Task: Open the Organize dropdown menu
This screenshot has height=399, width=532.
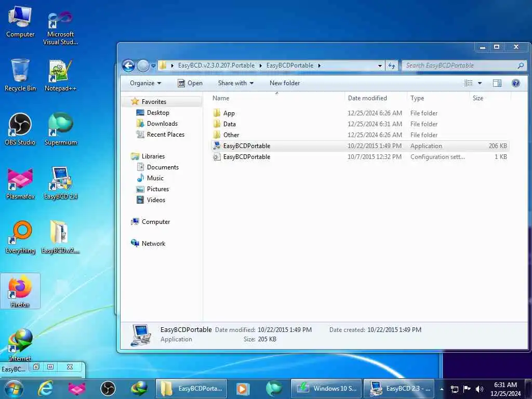Action: (x=145, y=83)
